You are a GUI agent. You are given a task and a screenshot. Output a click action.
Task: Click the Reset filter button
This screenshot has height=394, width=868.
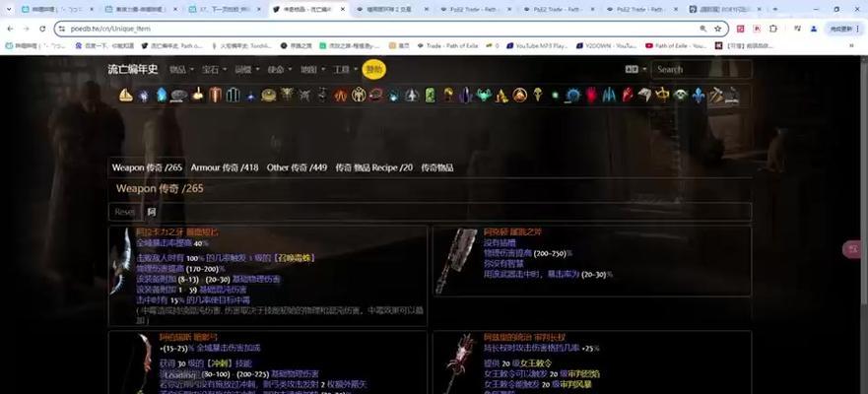(124, 212)
